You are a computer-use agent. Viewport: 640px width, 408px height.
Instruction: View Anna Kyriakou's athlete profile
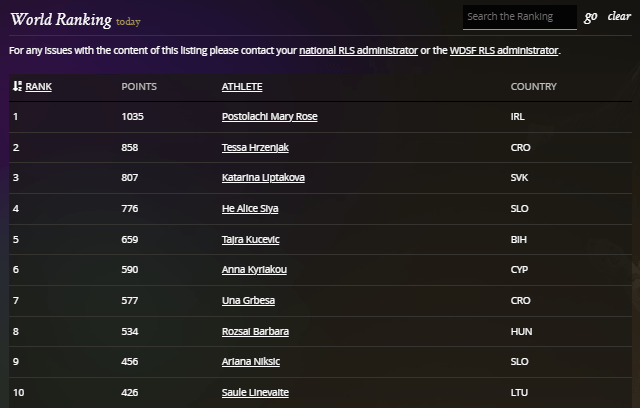coord(256,270)
